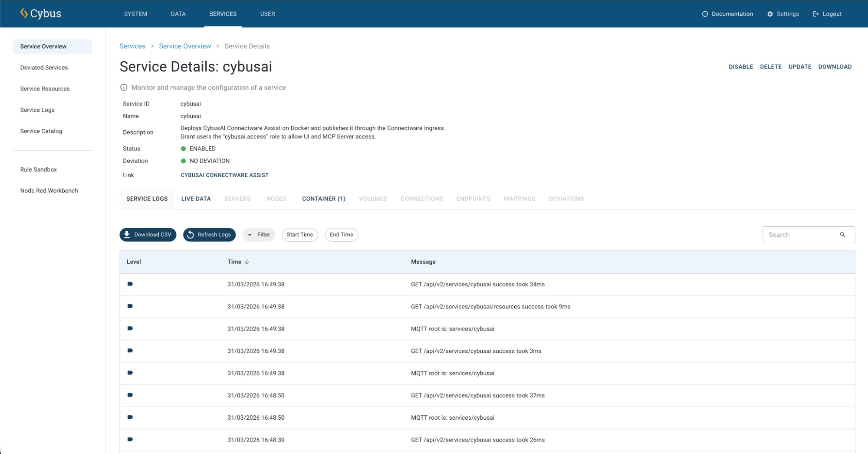868x454 pixels.
Task: Open the End Time picker
Action: 341,235
